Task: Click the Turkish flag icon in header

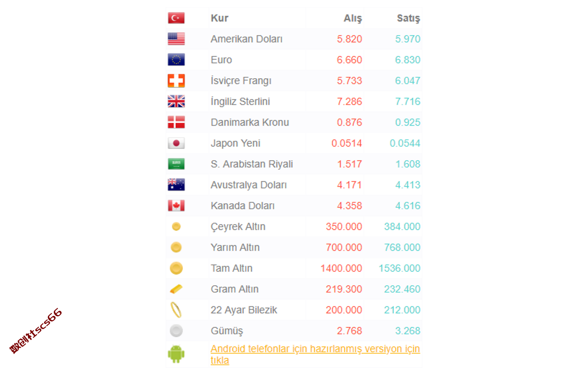Action: pos(176,18)
